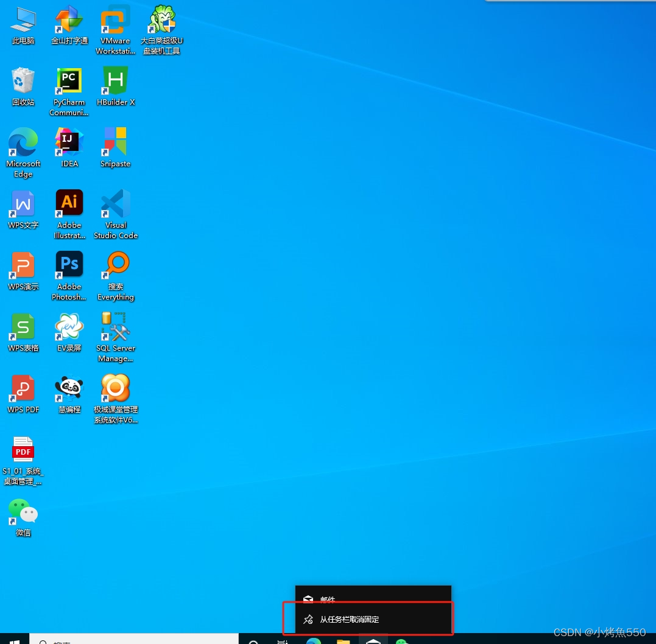Select the Adobe Illustrator shortcut

tap(69, 214)
